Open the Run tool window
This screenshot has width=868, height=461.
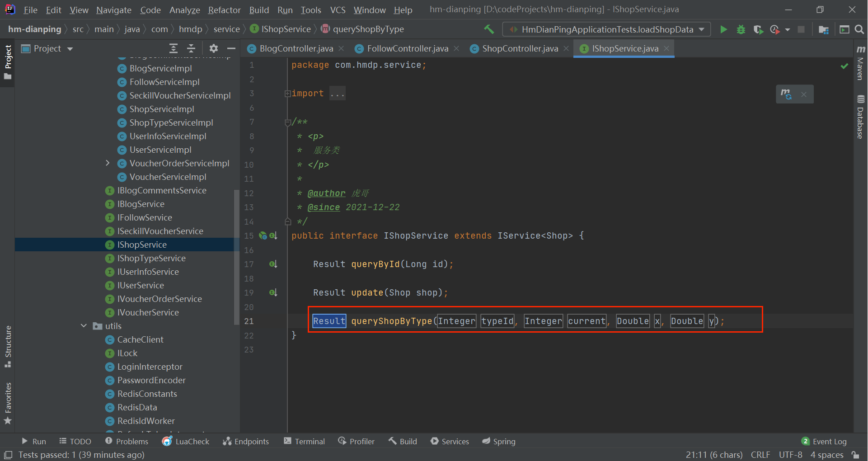coord(34,442)
